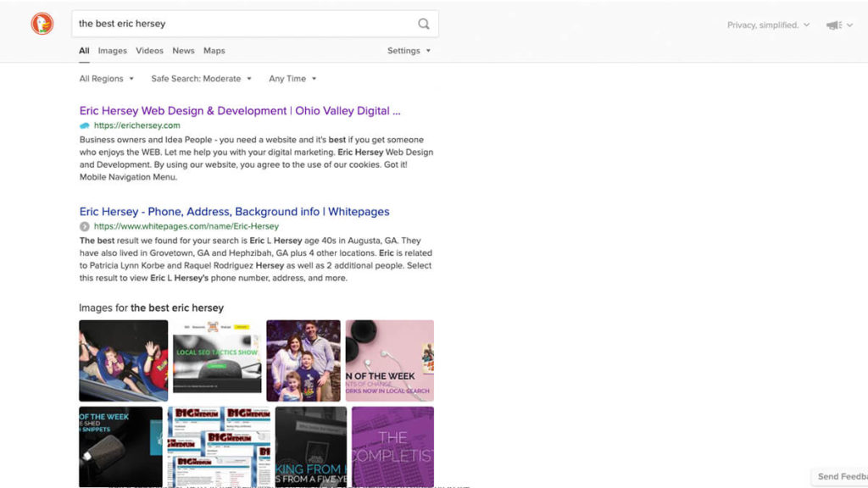Viewport: 868px width, 488px height.
Task: Click the DuckDuckGo logo icon
Action: coord(42,24)
